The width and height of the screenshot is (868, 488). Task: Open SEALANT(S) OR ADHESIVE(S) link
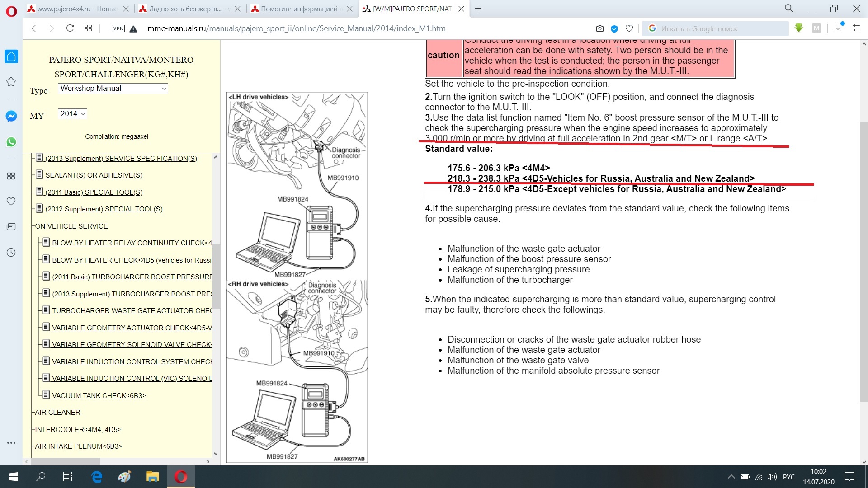coord(94,175)
